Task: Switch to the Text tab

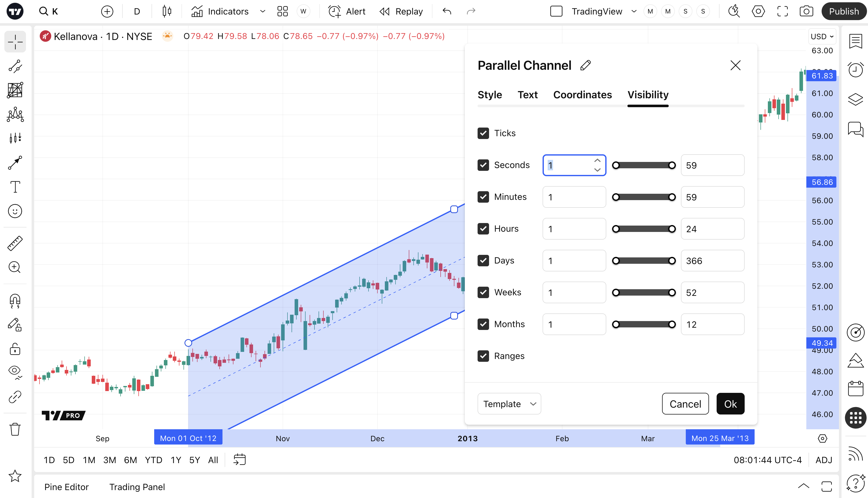Action: [528, 95]
